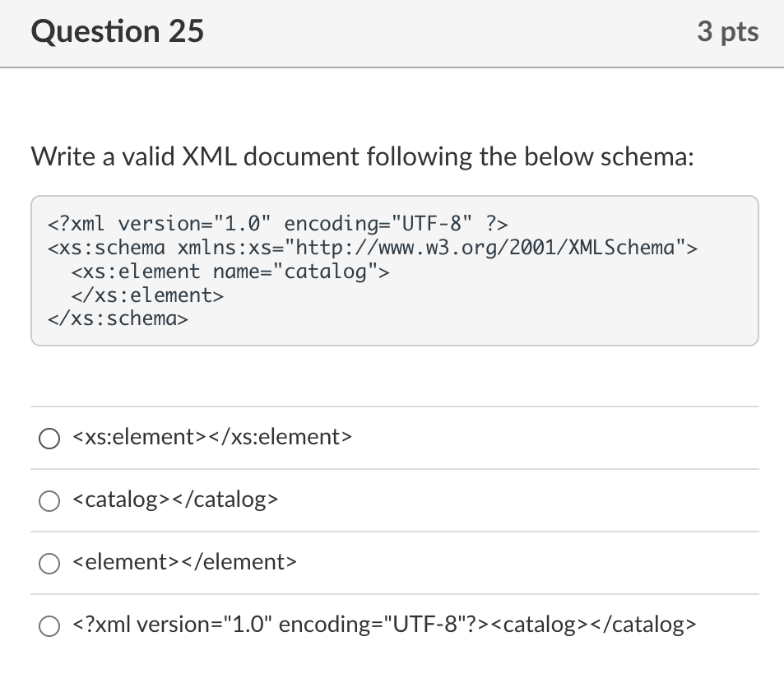Pick the radio button for the XML declaration answer
784x683 pixels.
point(49,625)
